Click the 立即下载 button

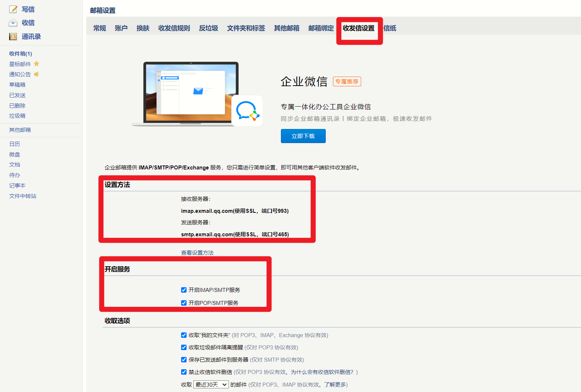click(303, 136)
